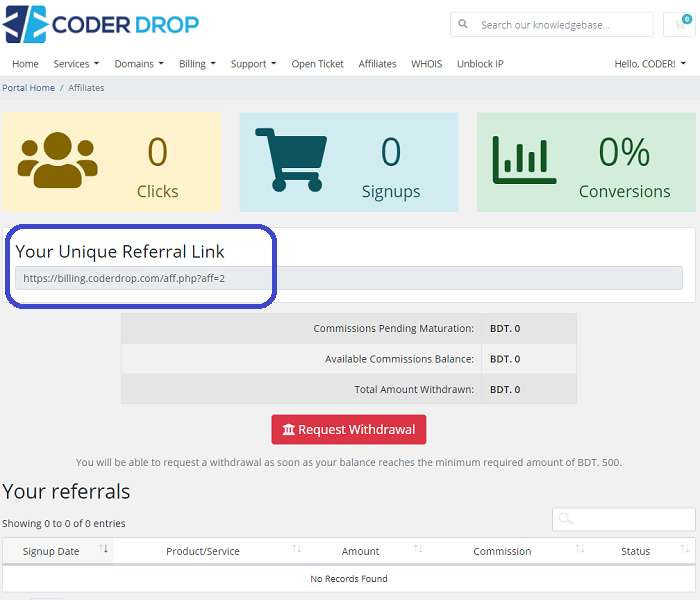Click the Signups shopping cart icon

click(x=291, y=160)
